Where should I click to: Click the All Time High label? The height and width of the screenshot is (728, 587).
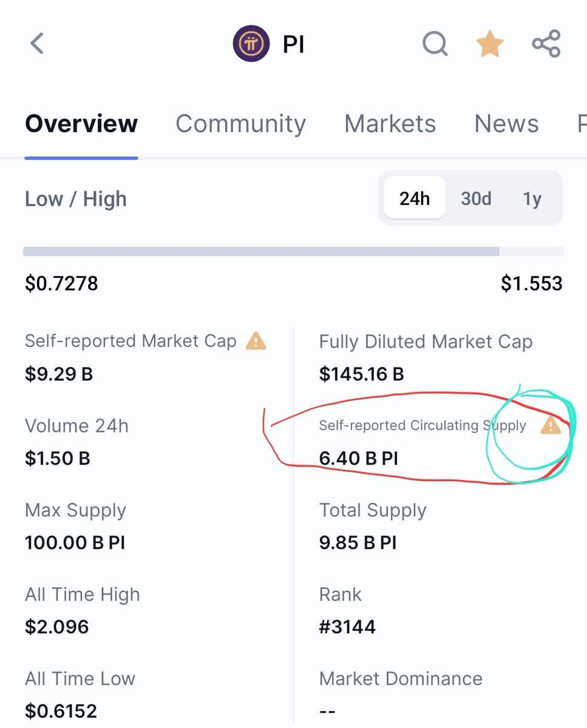click(x=83, y=595)
